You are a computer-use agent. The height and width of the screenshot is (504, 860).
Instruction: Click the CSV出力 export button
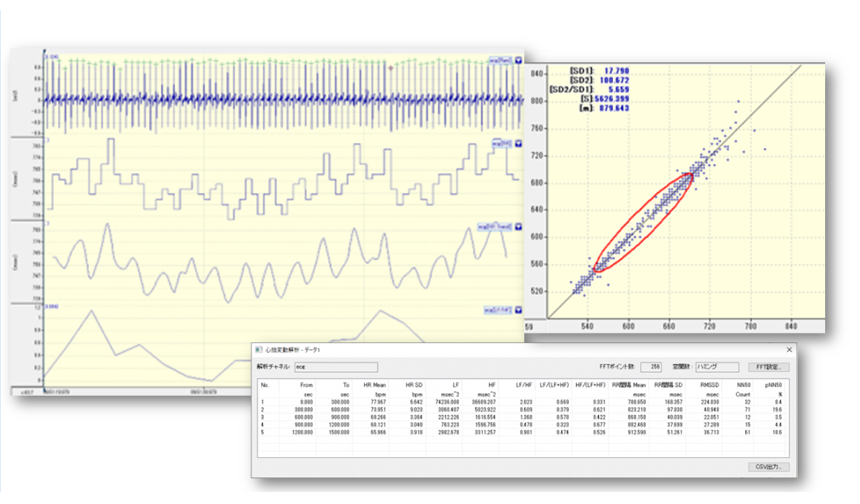pyautogui.click(x=768, y=467)
